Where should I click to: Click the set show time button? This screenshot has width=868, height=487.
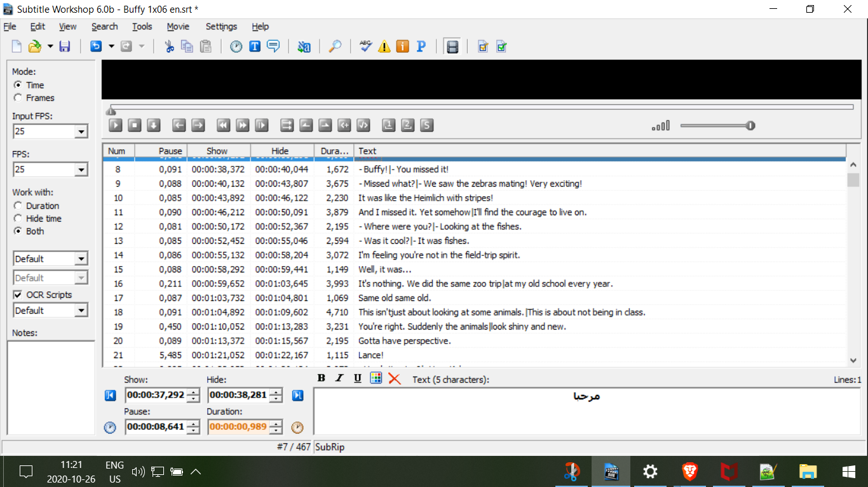tap(306, 125)
